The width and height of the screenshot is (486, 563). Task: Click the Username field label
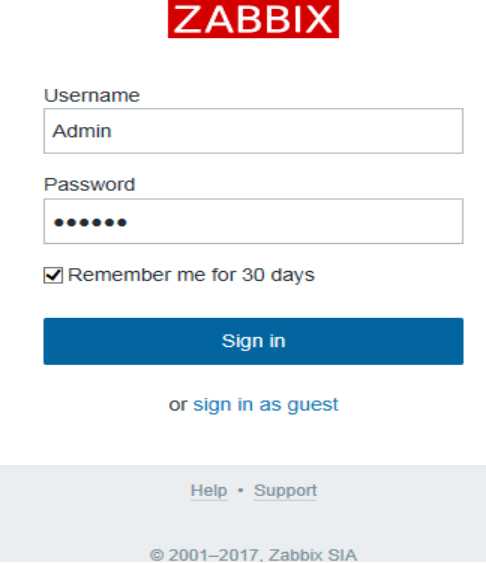(92, 96)
